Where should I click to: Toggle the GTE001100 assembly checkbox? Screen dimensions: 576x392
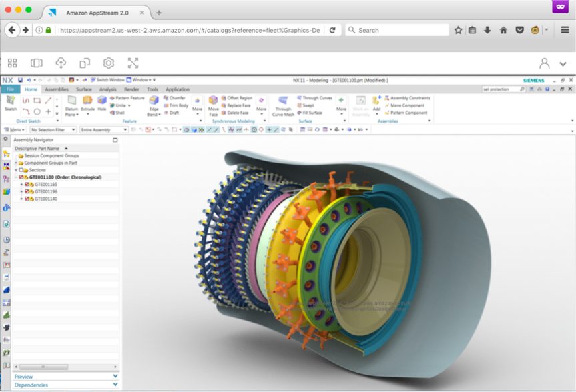coord(21,177)
